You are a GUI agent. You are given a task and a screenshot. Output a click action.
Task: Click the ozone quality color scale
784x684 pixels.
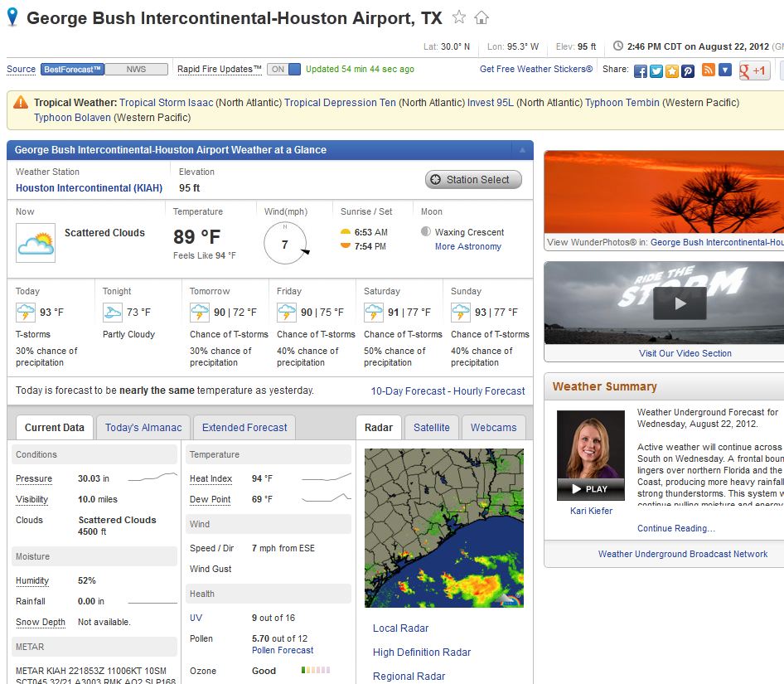click(316, 670)
